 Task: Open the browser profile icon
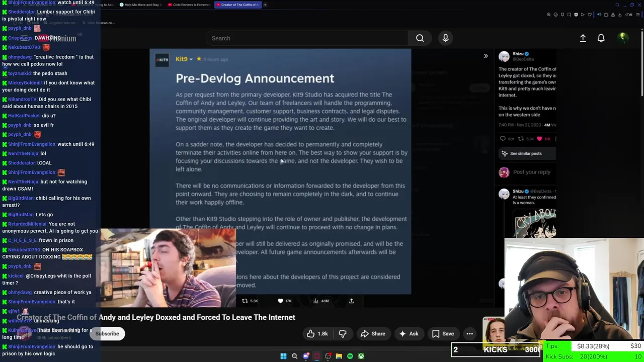[x=613, y=15]
